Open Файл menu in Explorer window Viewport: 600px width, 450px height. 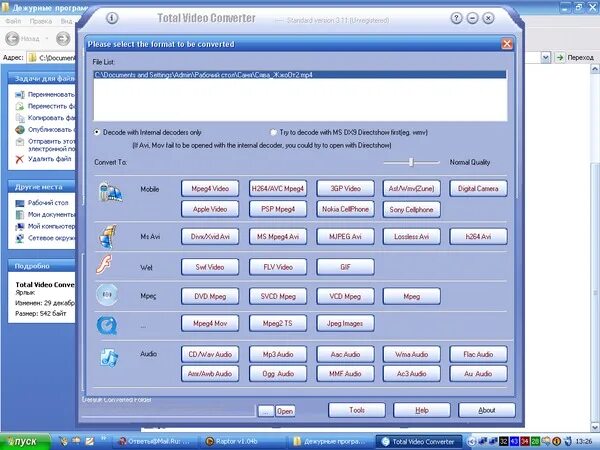(13, 21)
